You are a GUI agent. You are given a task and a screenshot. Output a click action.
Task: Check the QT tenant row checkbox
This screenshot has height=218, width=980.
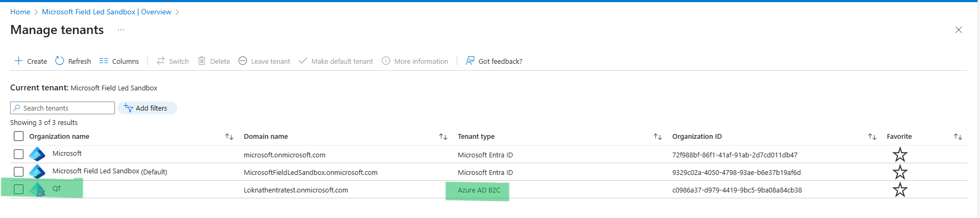[19, 189]
